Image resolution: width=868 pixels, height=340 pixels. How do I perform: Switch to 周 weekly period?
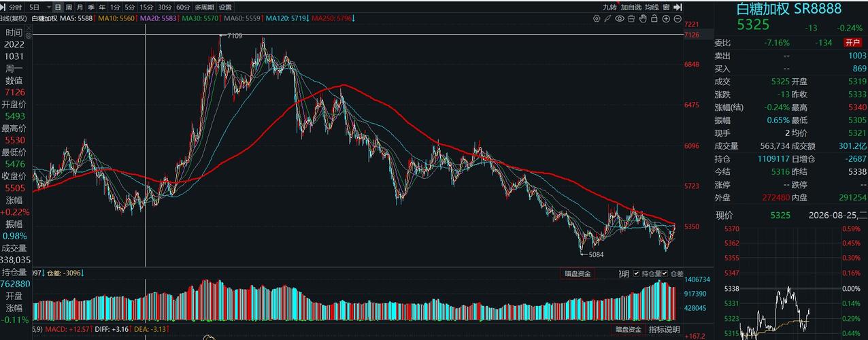pos(69,7)
